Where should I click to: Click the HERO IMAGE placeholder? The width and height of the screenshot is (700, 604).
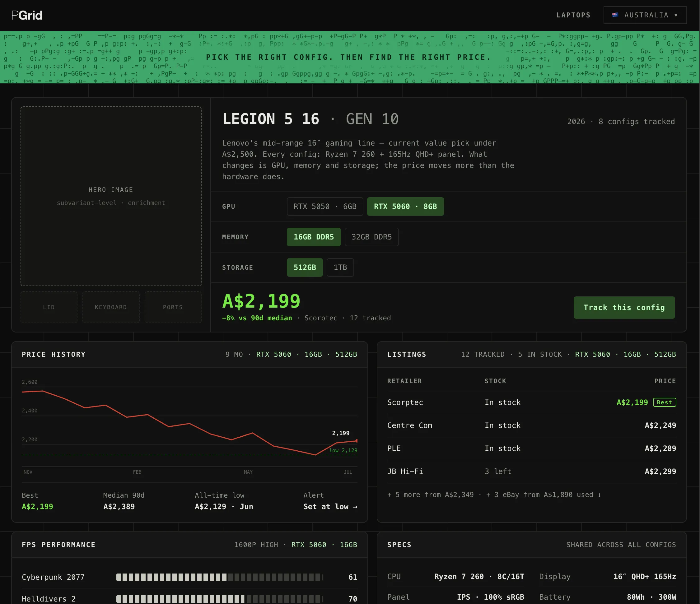(111, 196)
